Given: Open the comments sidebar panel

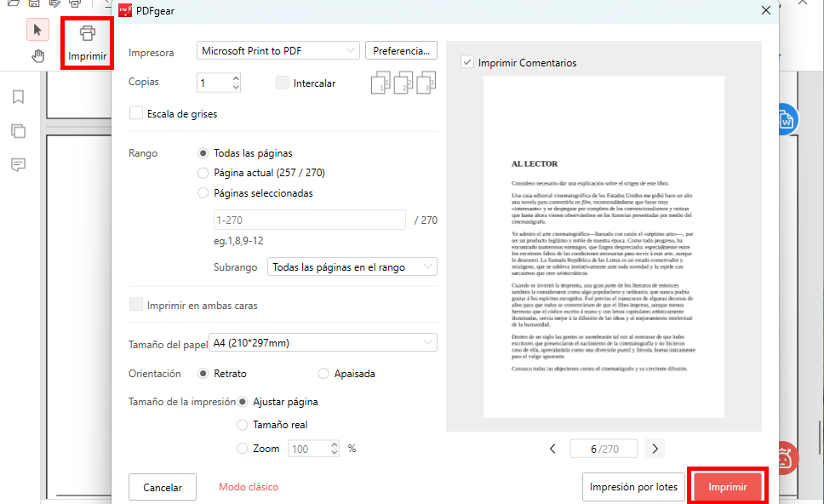Looking at the screenshot, I should (16, 165).
